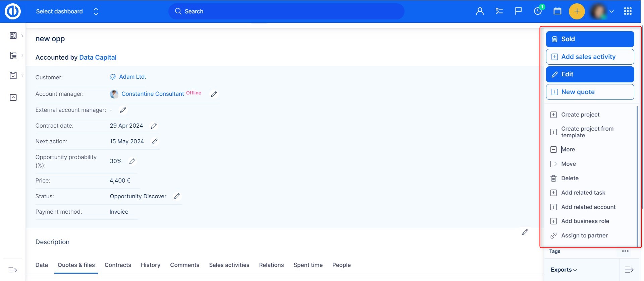Open the Adam Ltd. customer link

(x=132, y=77)
